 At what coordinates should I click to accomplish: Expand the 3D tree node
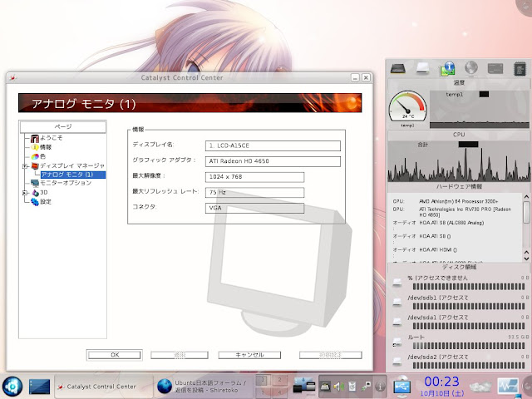pos(24,192)
